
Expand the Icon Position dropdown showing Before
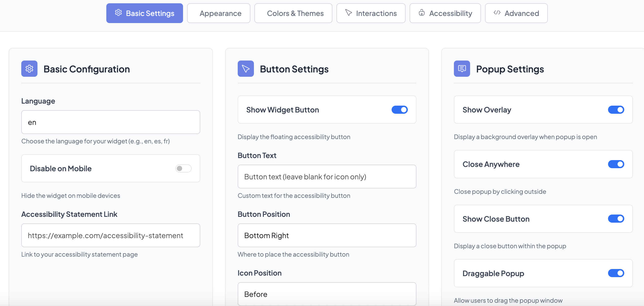(327, 294)
